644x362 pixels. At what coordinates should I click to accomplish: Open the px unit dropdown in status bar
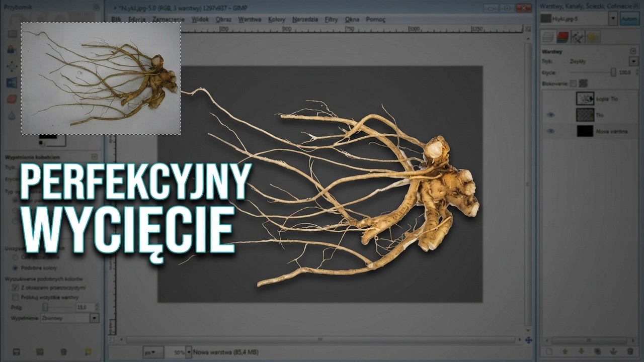point(152,352)
